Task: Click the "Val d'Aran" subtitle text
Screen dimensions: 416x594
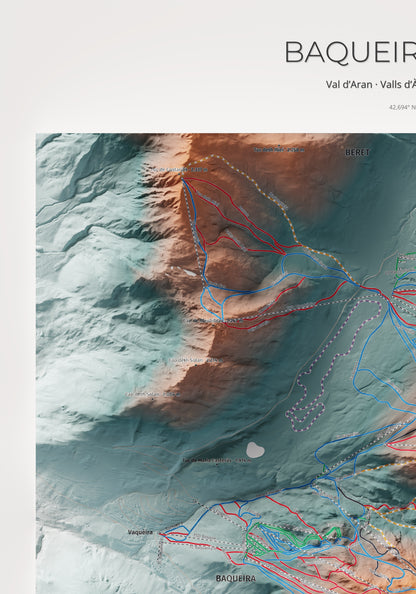Action: click(x=349, y=84)
